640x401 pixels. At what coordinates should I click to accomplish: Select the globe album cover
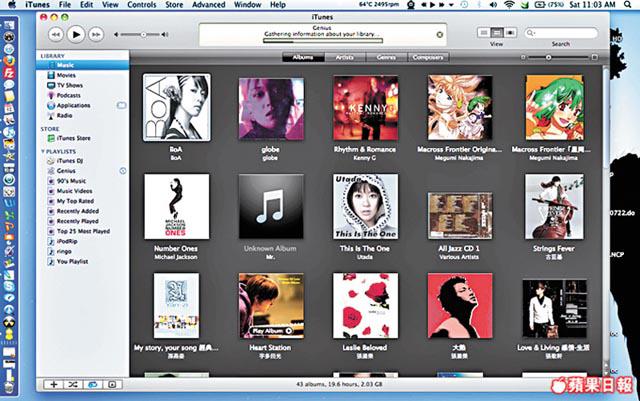[271, 109]
